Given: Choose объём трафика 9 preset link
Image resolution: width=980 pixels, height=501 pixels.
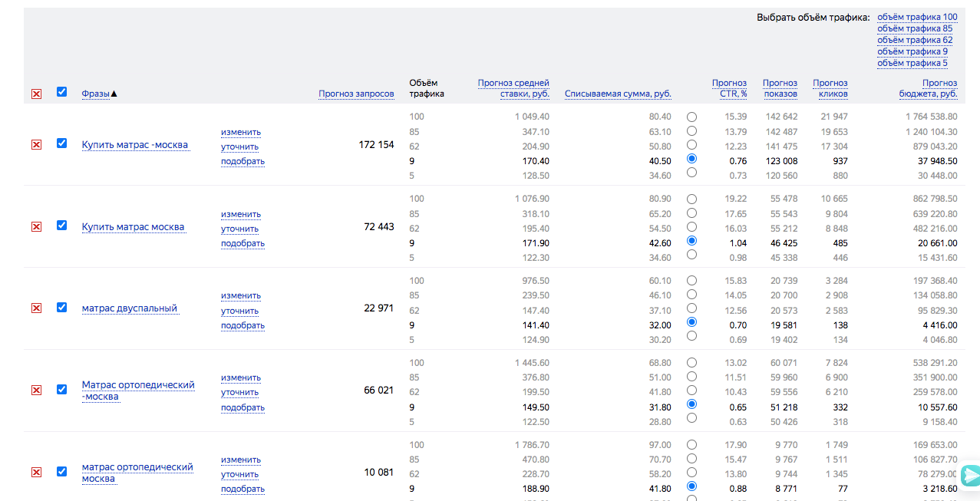Looking at the screenshot, I should [912, 51].
